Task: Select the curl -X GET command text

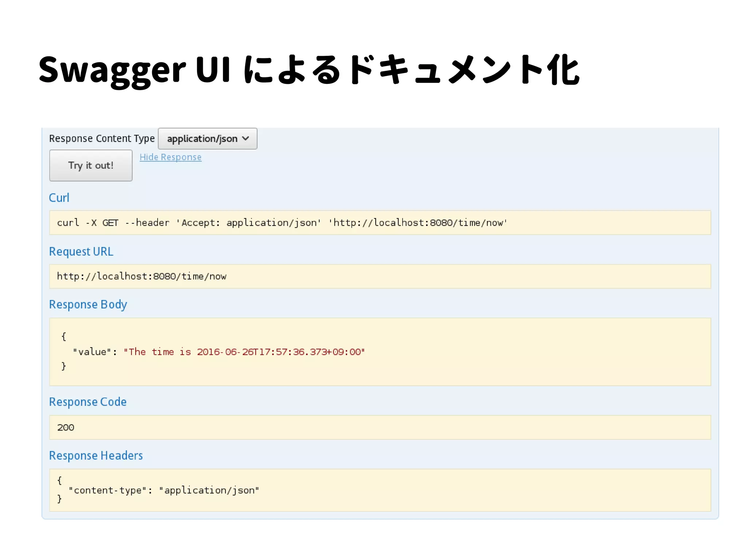Action: coord(282,223)
